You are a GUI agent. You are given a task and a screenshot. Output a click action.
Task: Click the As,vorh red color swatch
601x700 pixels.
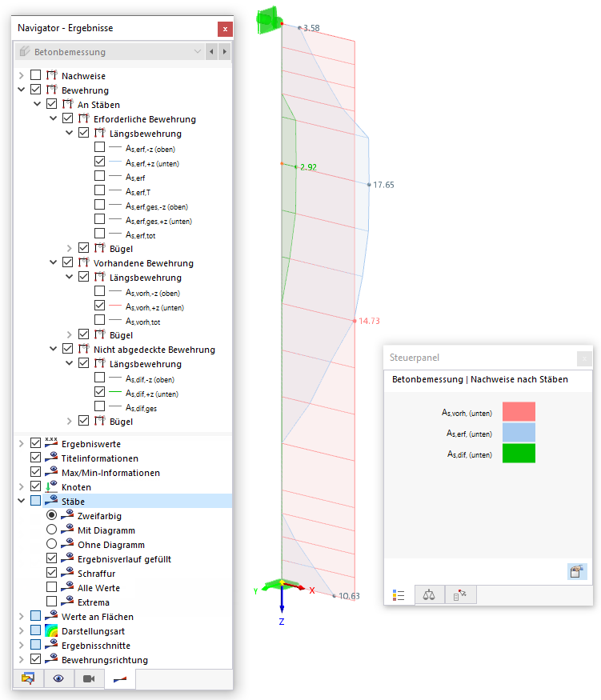tap(519, 412)
